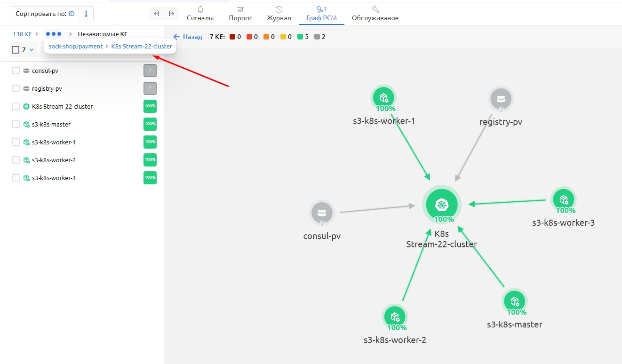Click the s3-k8s-worker-3 graph node

(563, 199)
